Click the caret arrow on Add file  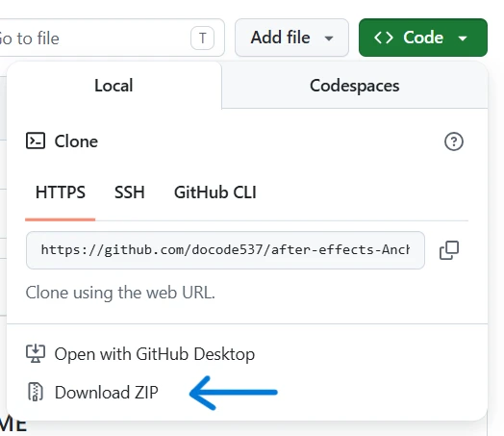point(329,38)
